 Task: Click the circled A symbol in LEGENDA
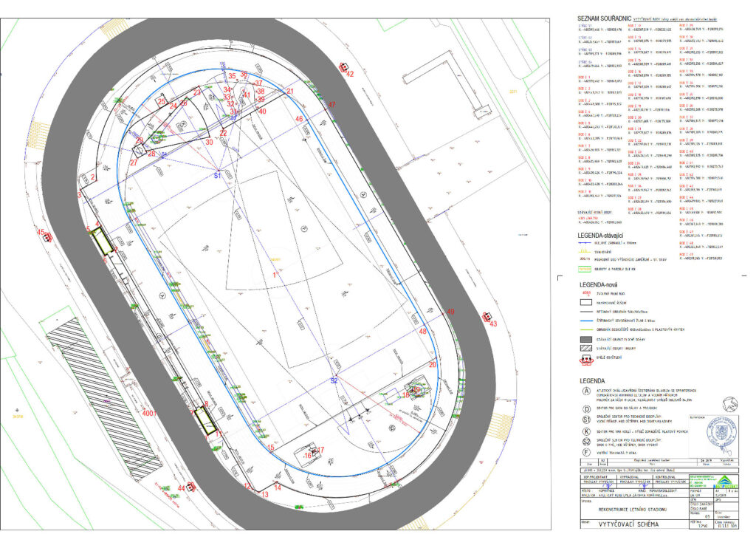585,390
